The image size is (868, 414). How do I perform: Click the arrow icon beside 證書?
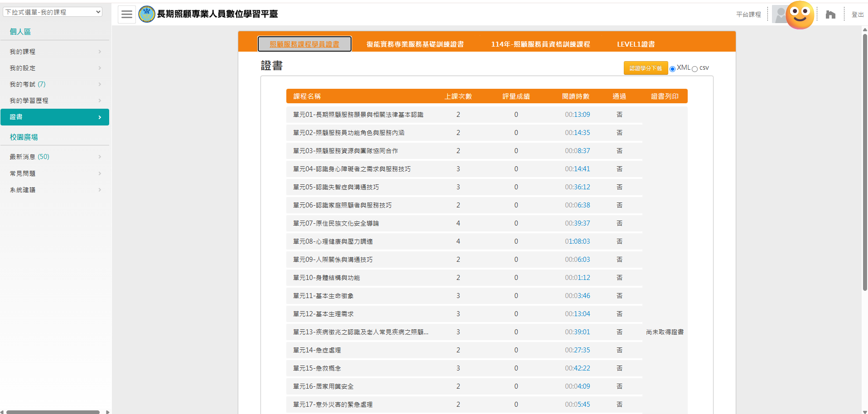[x=100, y=117]
